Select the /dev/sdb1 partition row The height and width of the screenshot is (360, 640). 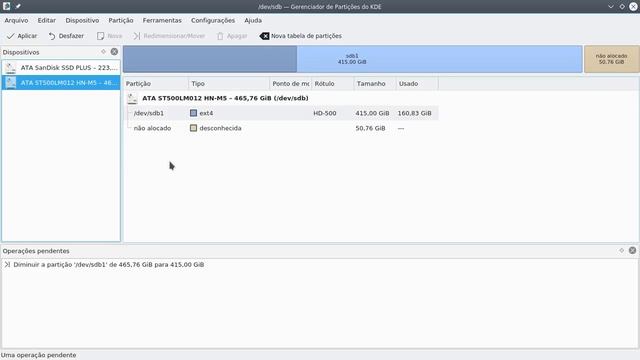pyautogui.click(x=282, y=113)
